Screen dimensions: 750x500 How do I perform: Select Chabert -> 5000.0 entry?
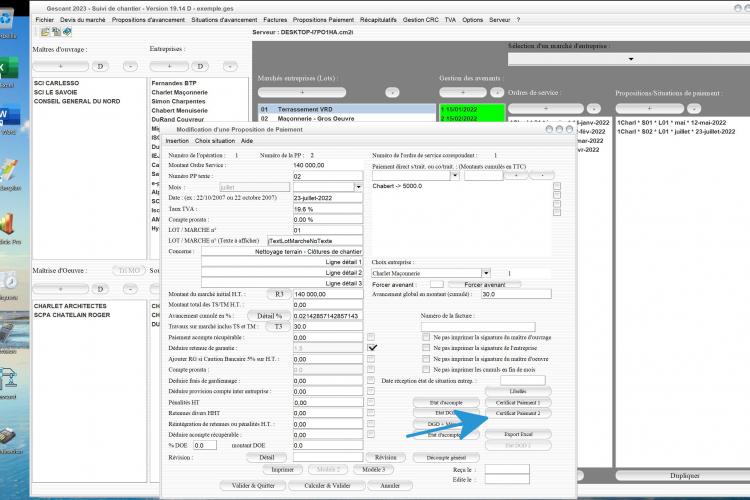pyautogui.click(x=397, y=186)
